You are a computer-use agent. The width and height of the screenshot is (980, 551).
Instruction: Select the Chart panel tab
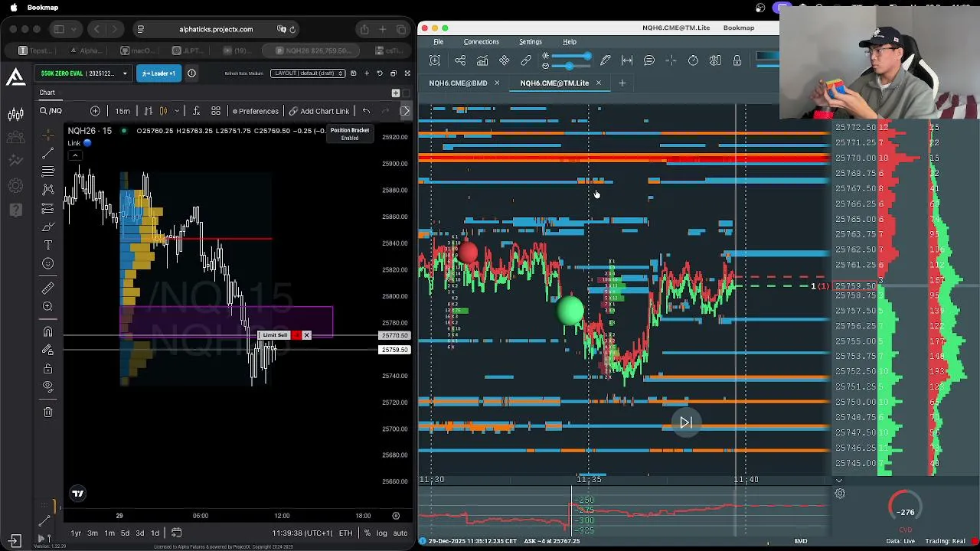(47, 93)
